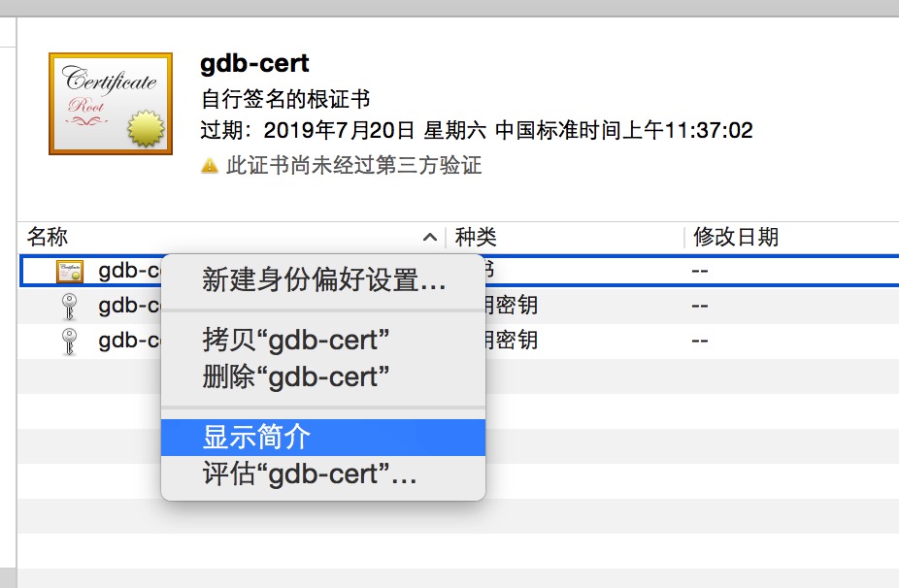Sort list by 种类 column header
The width and height of the screenshot is (899, 588).
(476, 237)
